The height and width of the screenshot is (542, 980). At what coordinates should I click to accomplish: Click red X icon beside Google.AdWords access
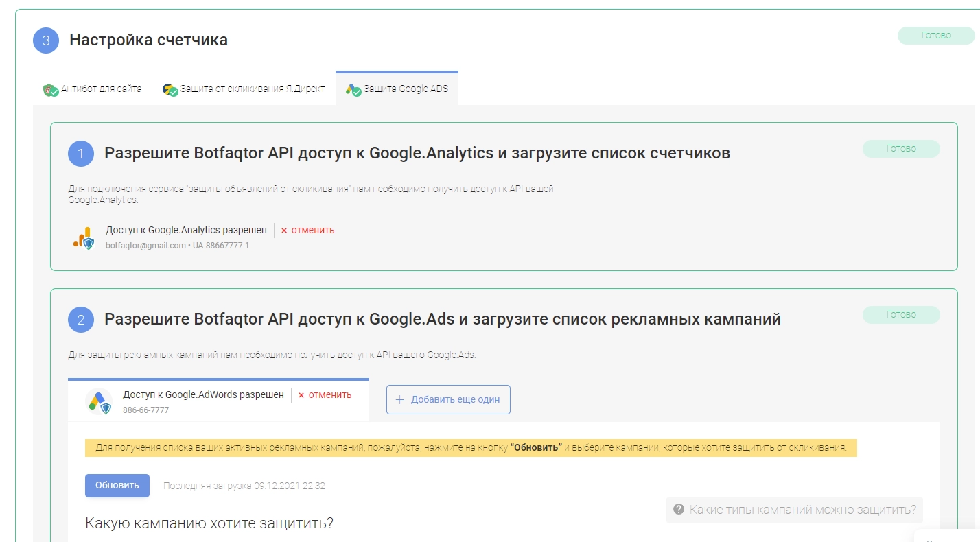pyautogui.click(x=301, y=395)
